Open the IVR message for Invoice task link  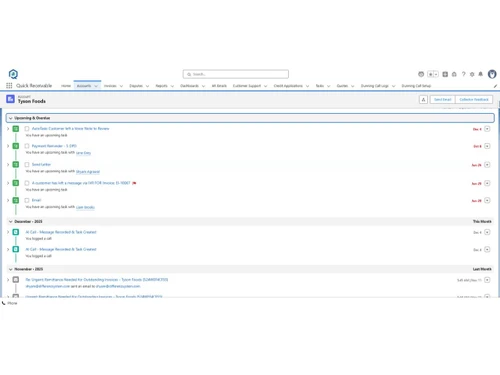[x=81, y=183]
